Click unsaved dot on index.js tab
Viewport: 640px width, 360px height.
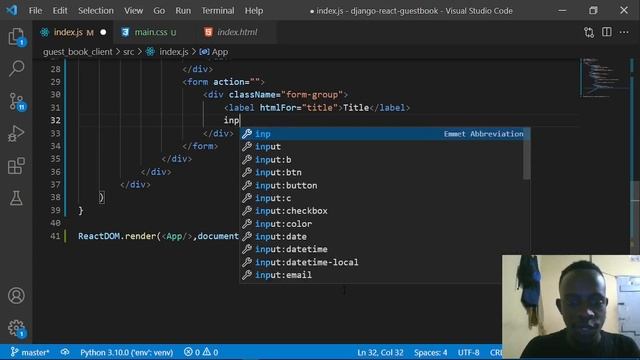(103, 32)
